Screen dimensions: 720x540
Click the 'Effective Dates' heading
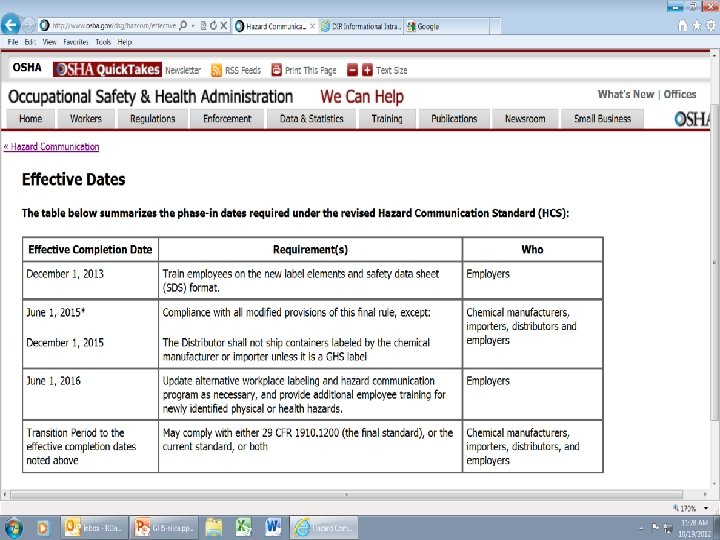coord(73,179)
